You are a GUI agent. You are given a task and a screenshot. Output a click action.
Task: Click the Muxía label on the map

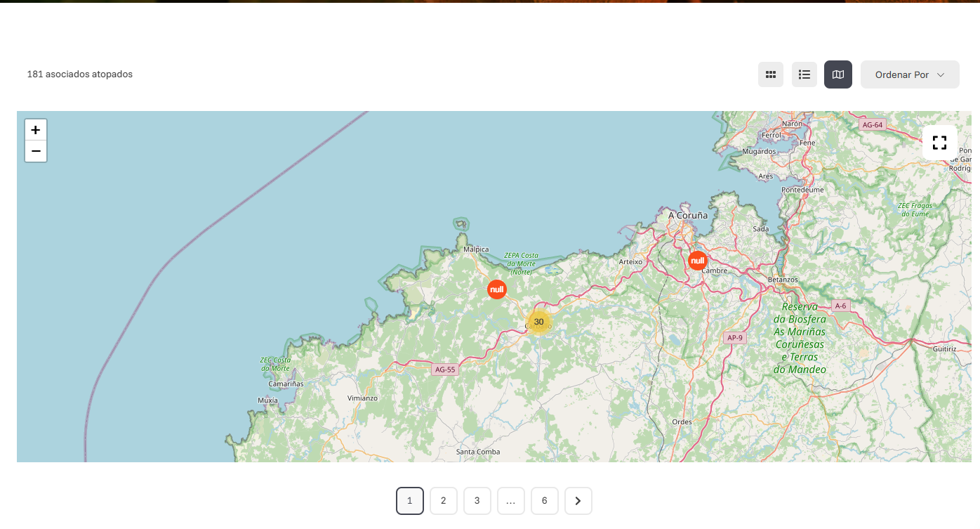pos(267,400)
